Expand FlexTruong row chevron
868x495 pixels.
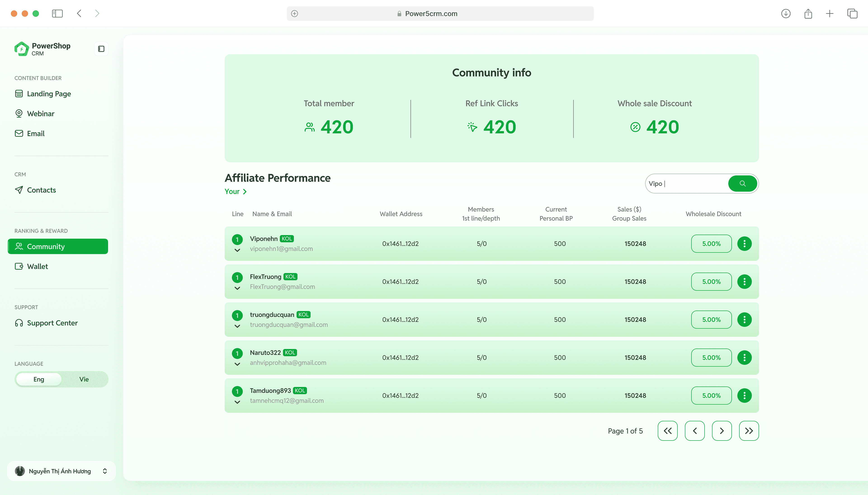coord(237,288)
